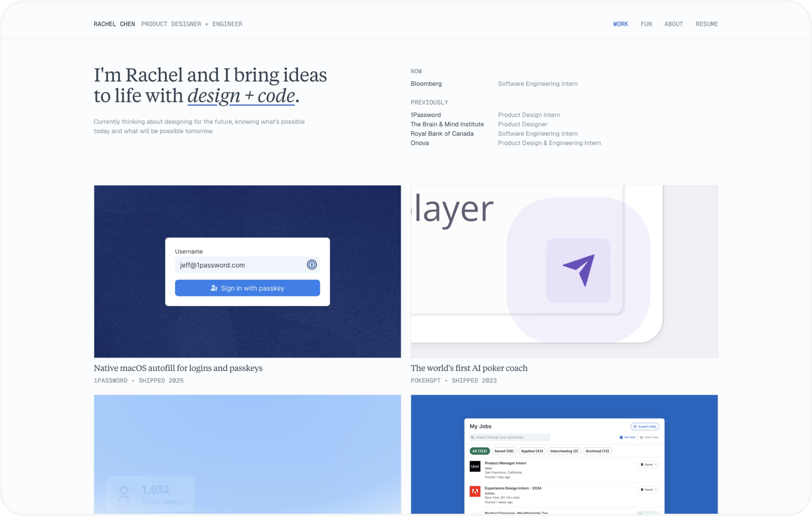Select the Applied (43) filter pill
The image size is (812, 516).
click(x=532, y=451)
